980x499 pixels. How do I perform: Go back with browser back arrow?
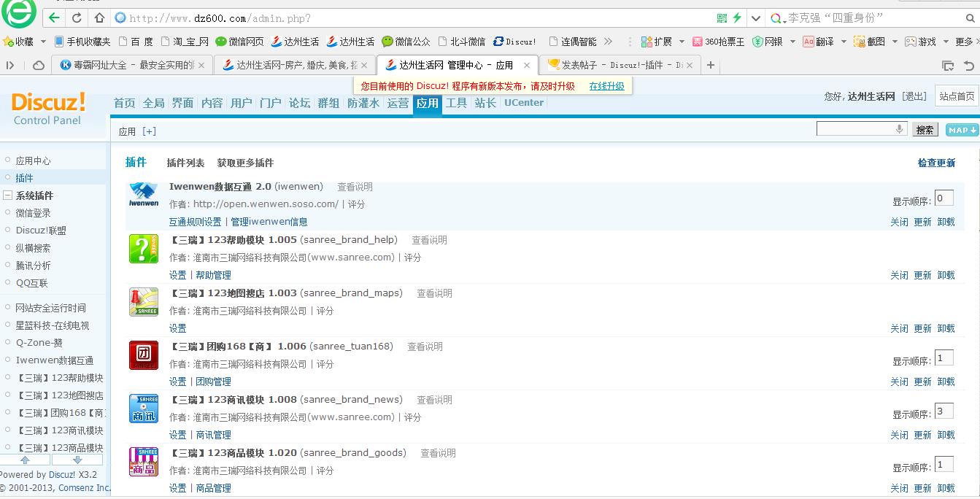[x=55, y=18]
